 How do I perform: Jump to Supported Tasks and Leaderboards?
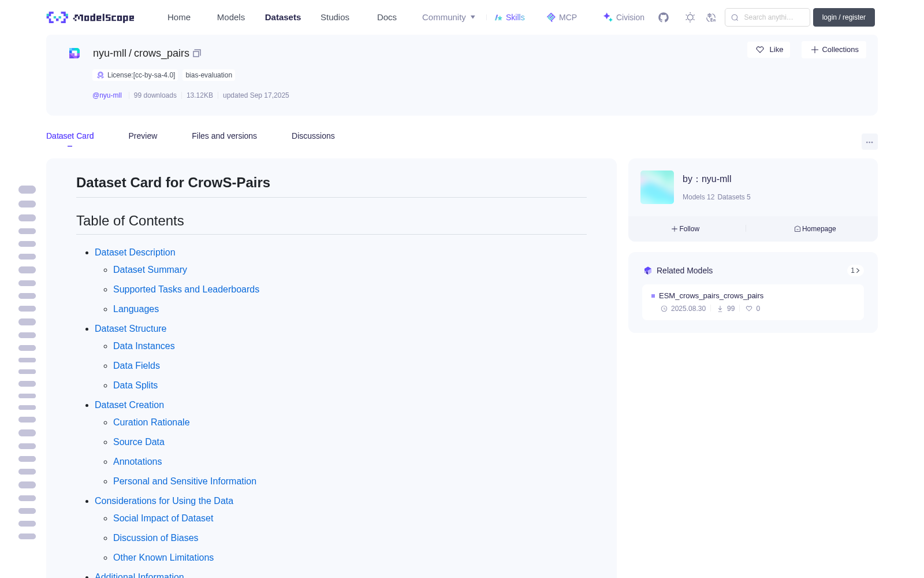pos(186,290)
